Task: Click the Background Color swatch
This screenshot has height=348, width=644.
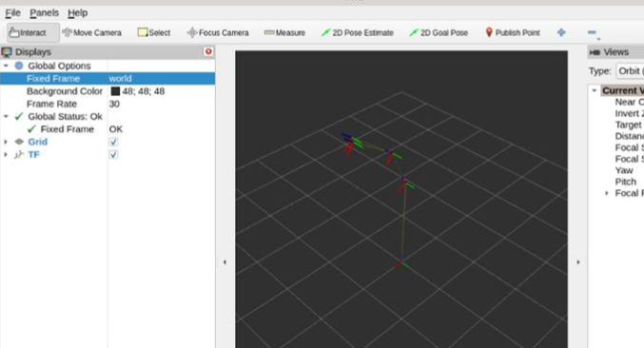Action: tap(115, 91)
